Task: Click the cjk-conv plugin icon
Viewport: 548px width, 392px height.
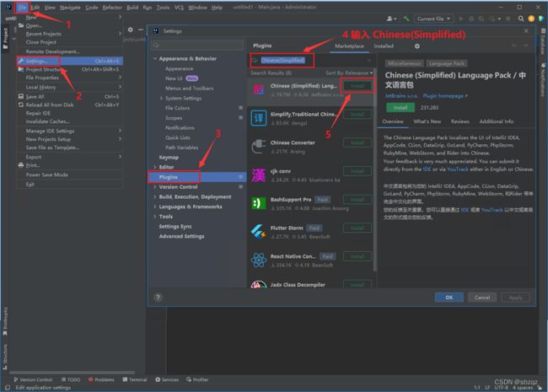Action: [x=259, y=175]
